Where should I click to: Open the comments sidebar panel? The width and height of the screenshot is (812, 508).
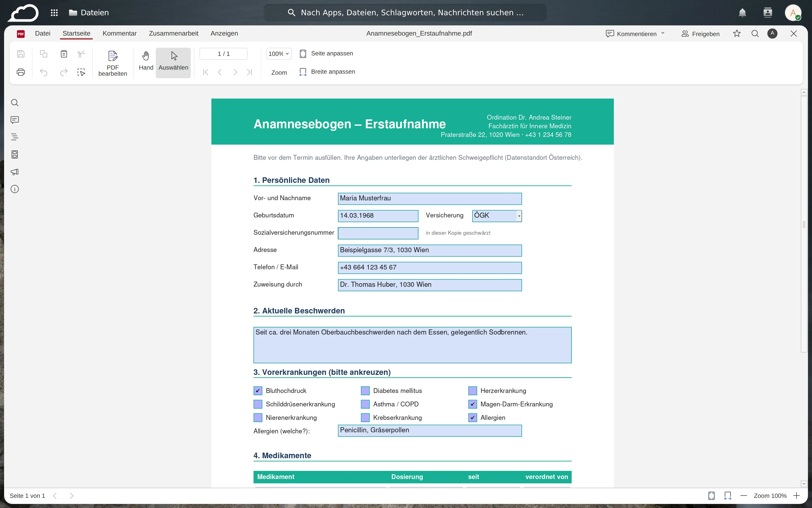tap(15, 120)
